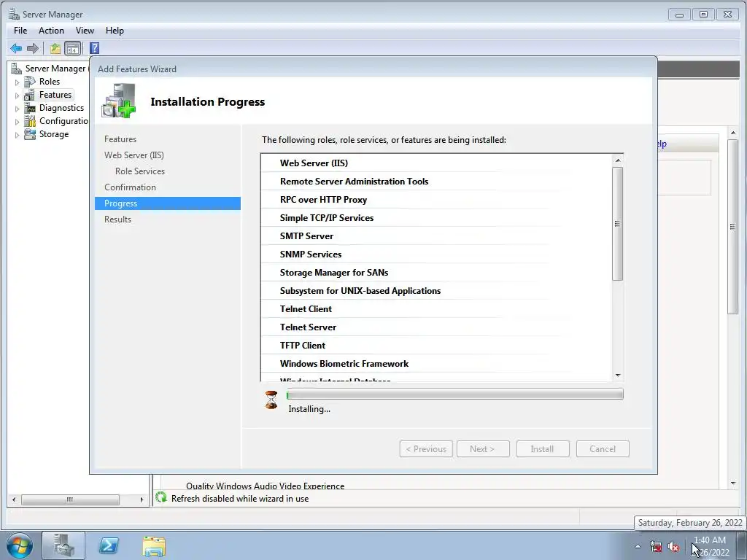The height and width of the screenshot is (560, 747).
Task: Click the green refresh icon in status row
Action: click(x=161, y=497)
